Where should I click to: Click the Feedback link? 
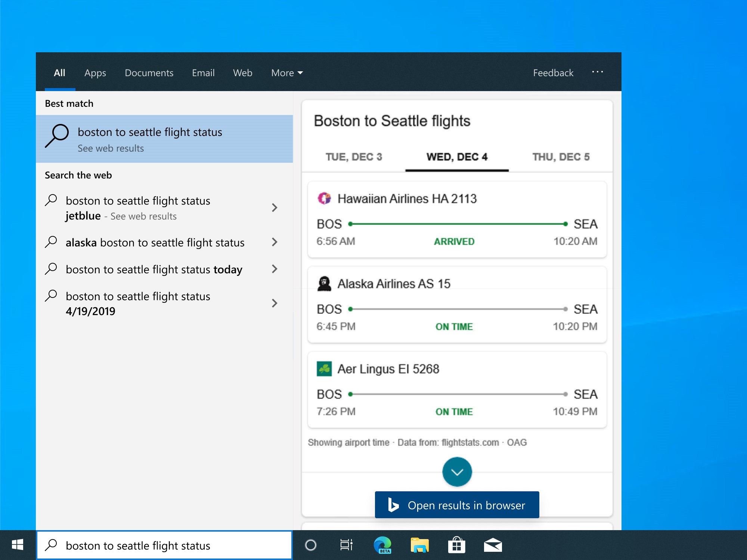click(x=553, y=73)
